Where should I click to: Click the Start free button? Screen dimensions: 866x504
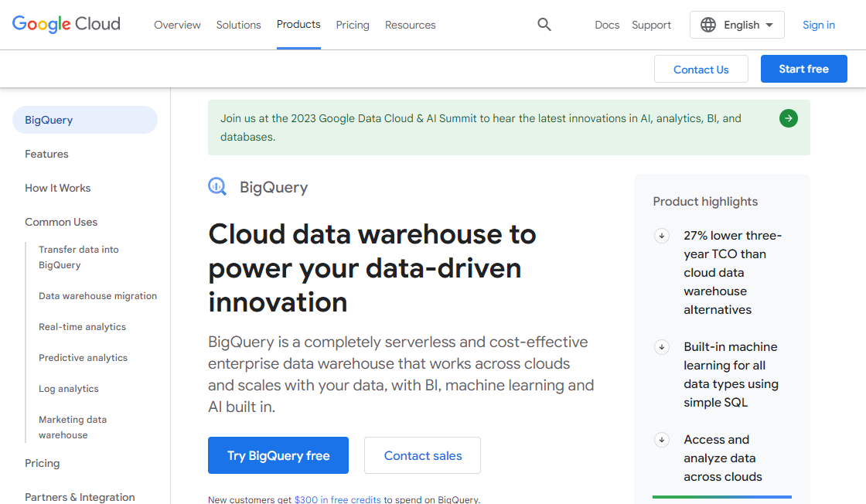click(803, 69)
